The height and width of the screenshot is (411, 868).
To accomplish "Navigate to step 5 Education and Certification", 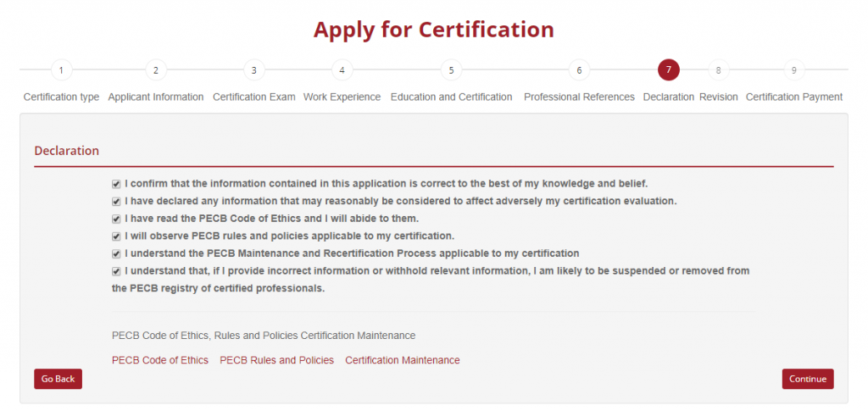I will [x=451, y=70].
